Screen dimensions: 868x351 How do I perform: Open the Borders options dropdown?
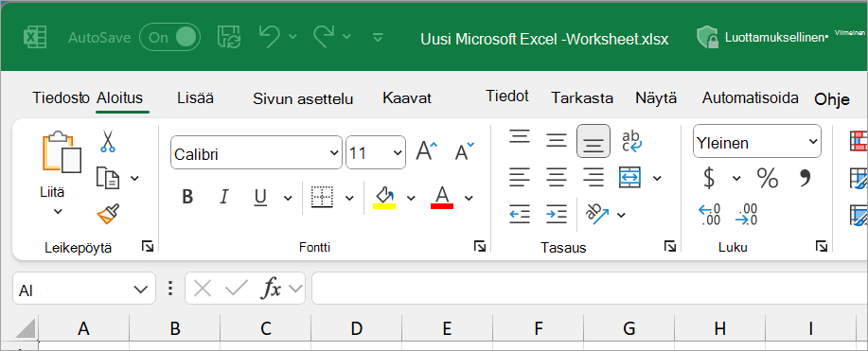point(349,198)
